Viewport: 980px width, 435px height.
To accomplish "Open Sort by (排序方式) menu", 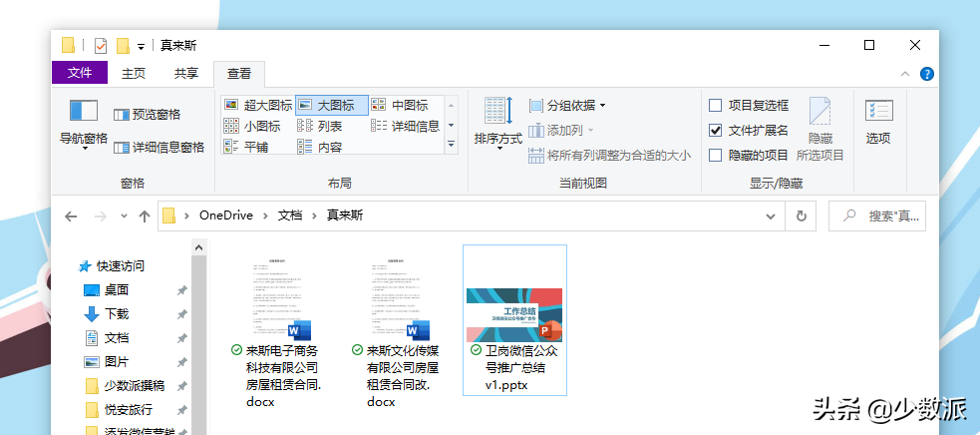I will pyautogui.click(x=498, y=124).
